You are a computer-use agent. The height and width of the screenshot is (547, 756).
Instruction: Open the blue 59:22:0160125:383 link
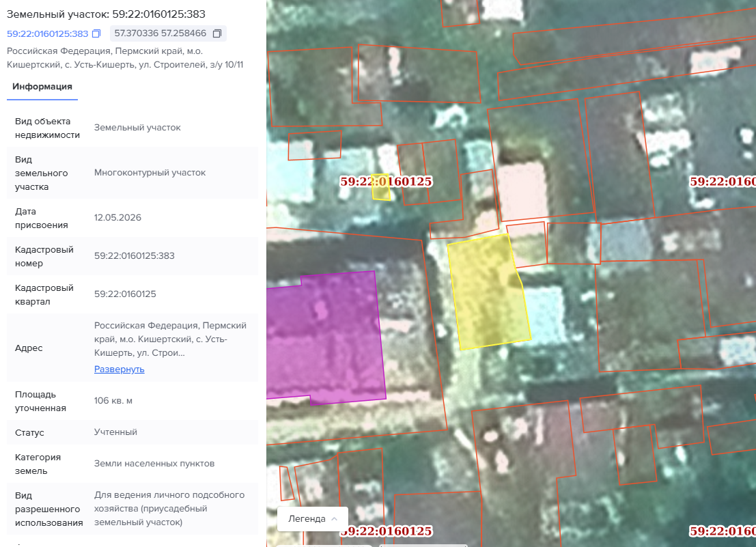pos(47,33)
